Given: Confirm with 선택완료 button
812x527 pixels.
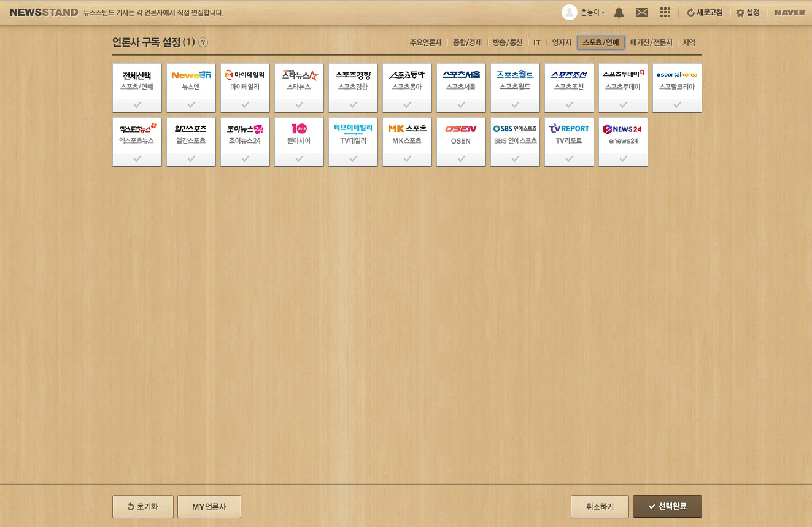Looking at the screenshot, I should 667,507.
